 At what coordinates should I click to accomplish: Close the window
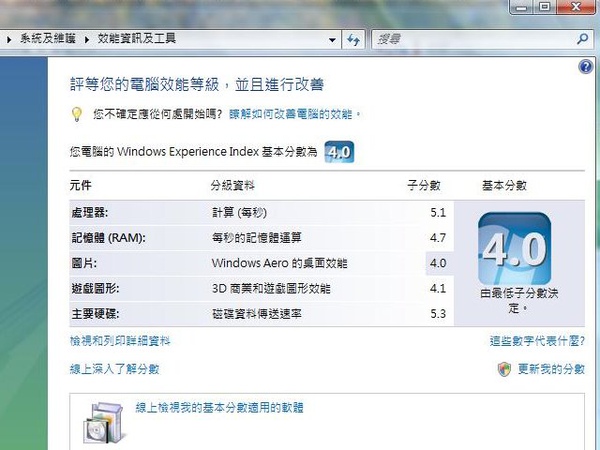[576, 7]
